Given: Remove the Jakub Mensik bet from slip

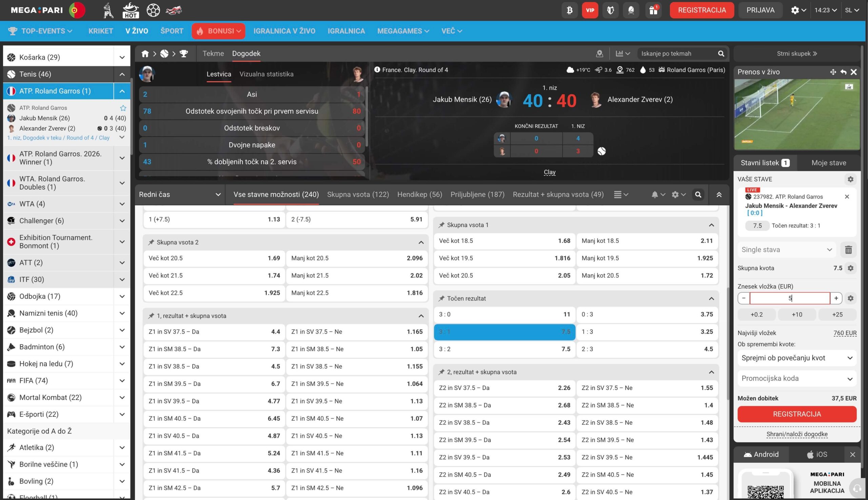Looking at the screenshot, I should coord(847,197).
